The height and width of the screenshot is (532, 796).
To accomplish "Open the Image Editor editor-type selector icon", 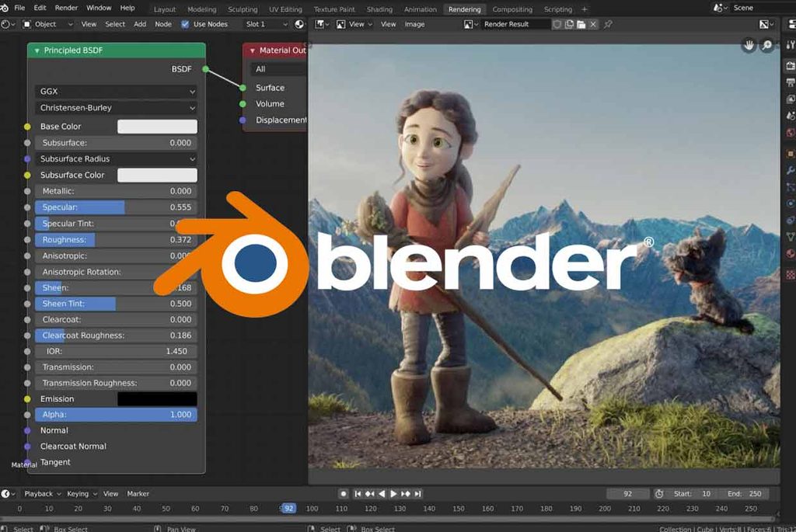I will click(x=321, y=24).
